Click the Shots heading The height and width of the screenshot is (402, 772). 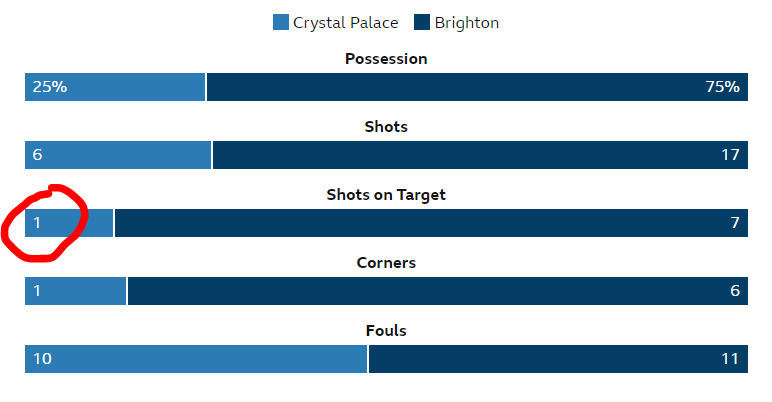[386, 127]
